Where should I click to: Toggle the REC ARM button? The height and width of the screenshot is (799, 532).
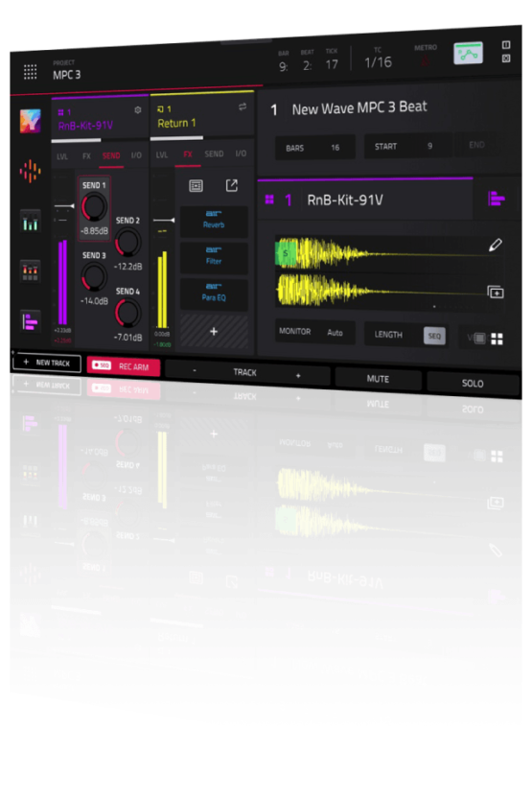tap(124, 365)
